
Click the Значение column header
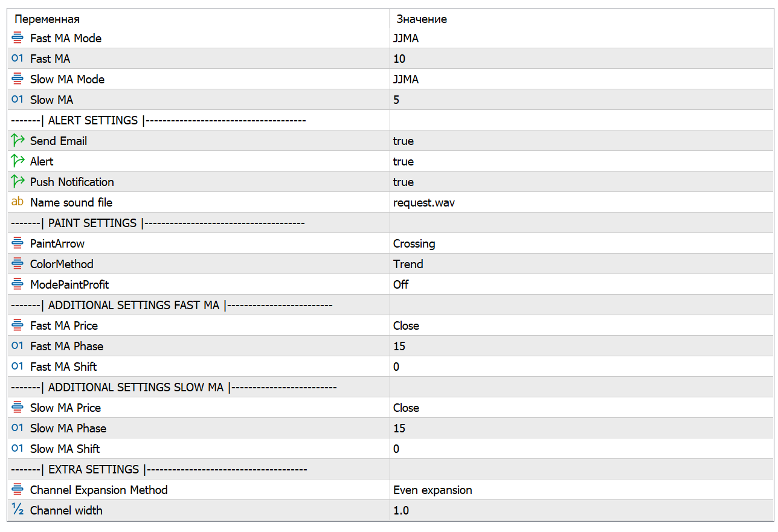pyautogui.click(x=422, y=19)
